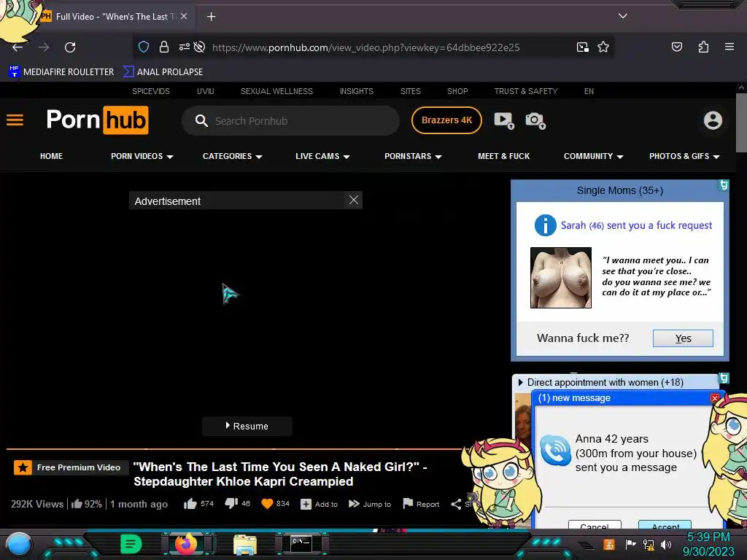Expand the PHOTOS & GIFS dropdown
The image size is (747, 560).
click(x=684, y=156)
